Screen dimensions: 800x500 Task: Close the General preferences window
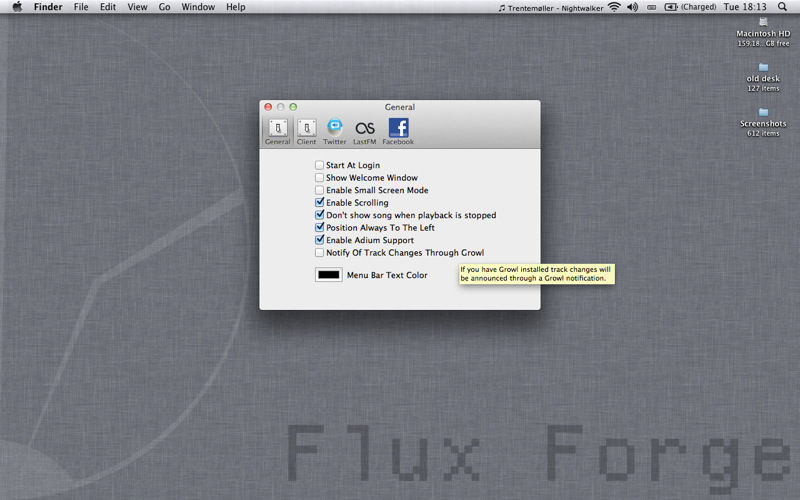(x=268, y=107)
